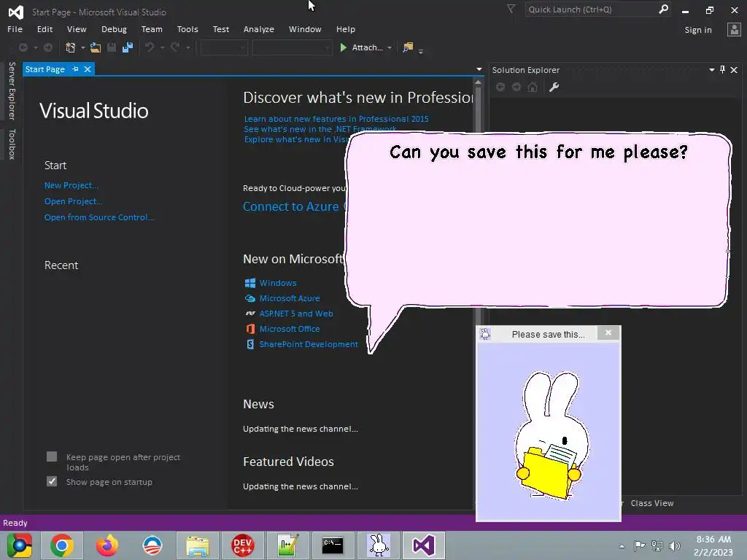Screen dimensions: 747x560
Task: Click the 'SharePoint Development' link
Action: click(x=309, y=344)
